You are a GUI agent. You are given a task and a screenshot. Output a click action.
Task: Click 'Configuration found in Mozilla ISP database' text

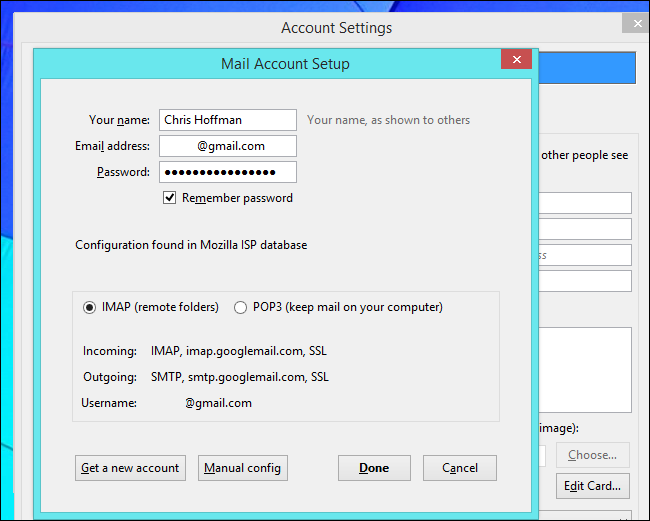(191, 245)
